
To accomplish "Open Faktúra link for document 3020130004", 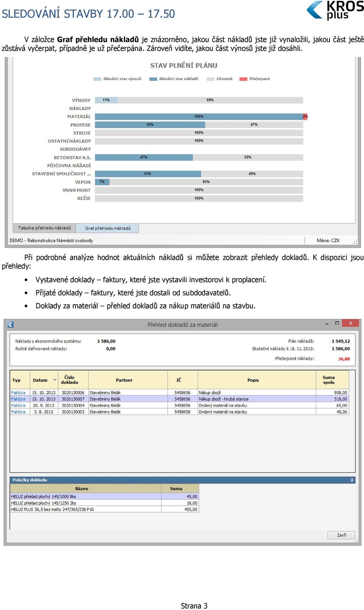I will (18, 406).
